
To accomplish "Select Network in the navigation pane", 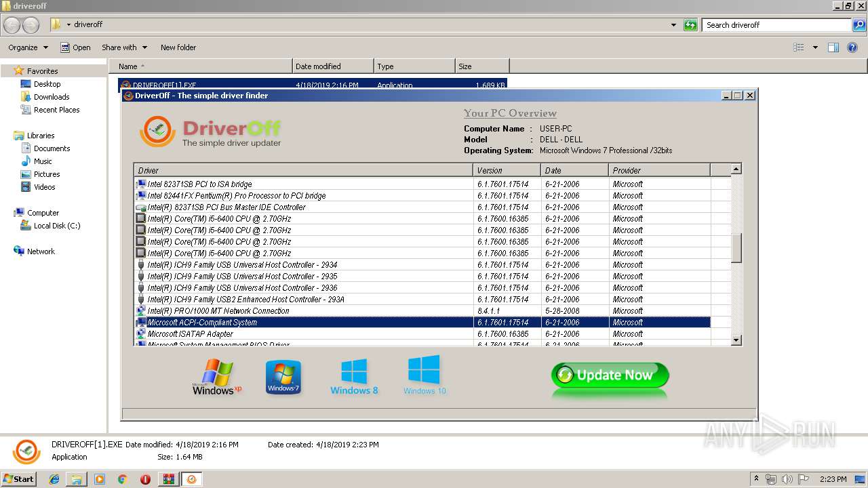I will 41,251.
